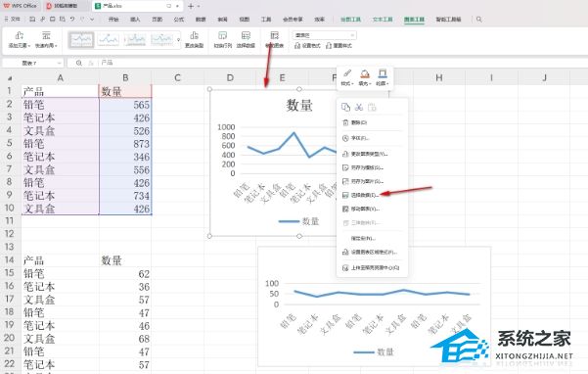Open the 视图 (View) ribbon tab

(x=245, y=20)
